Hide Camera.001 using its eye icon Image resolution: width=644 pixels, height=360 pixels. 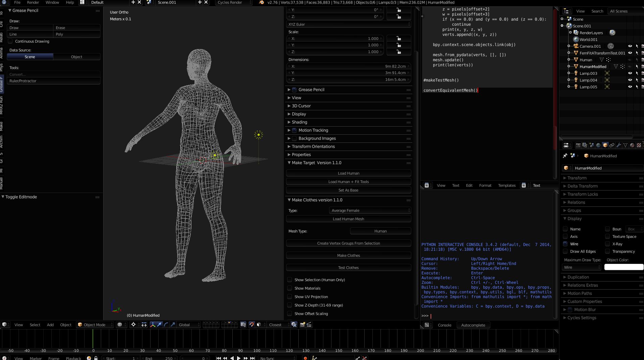630,46
